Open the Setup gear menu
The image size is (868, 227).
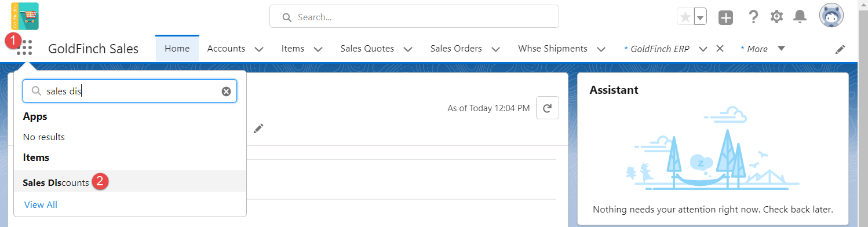[776, 17]
